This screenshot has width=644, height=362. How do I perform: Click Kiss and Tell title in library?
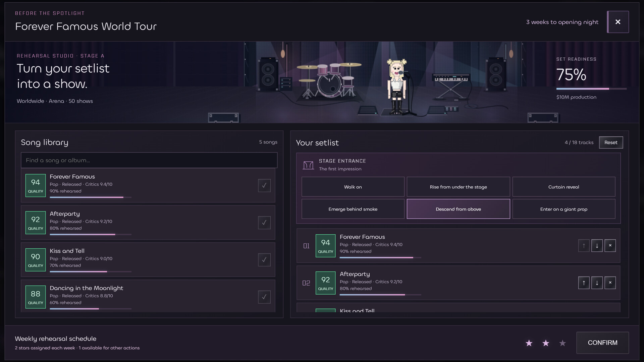click(x=67, y=251)
